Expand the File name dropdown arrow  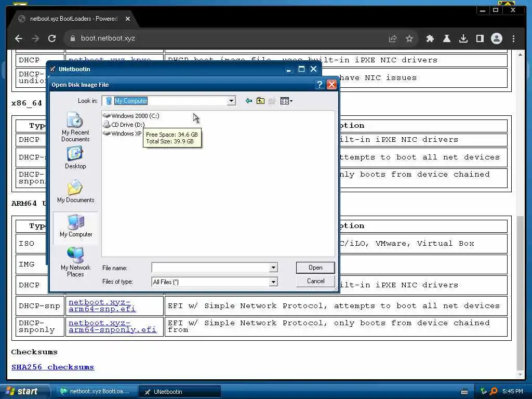tap(273, 268)
